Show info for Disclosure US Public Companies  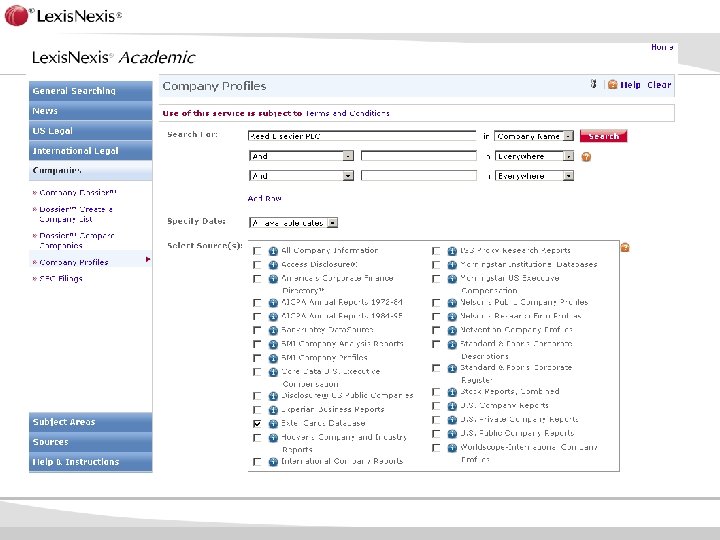click(x=273, y=396)
